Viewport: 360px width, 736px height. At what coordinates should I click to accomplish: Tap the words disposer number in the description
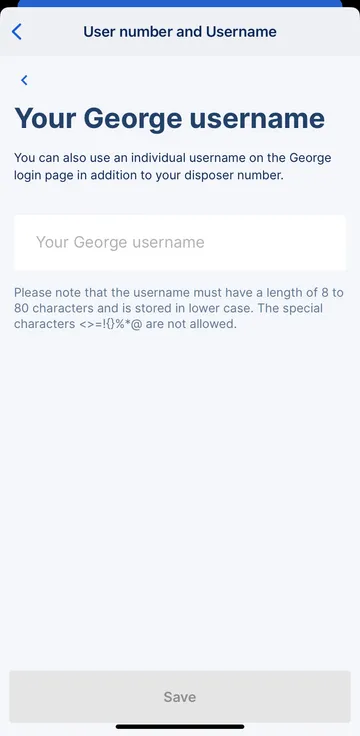(243, 176)
